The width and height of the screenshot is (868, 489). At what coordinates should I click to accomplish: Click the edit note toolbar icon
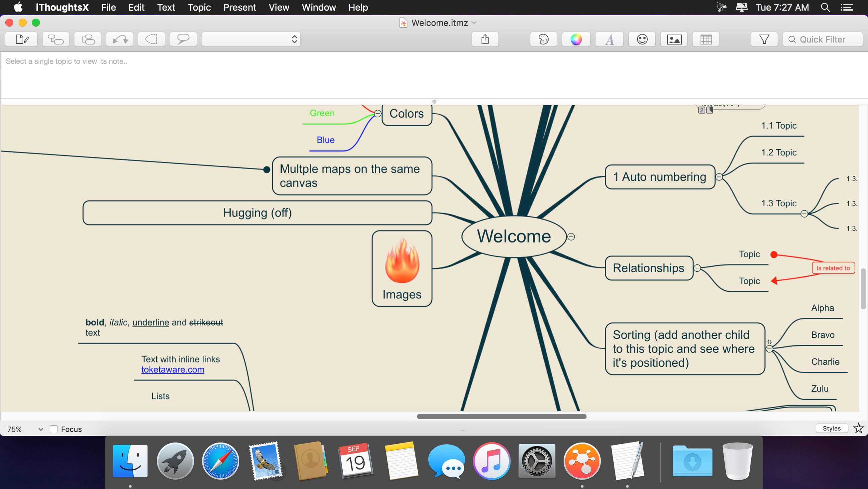coord(22,40)
